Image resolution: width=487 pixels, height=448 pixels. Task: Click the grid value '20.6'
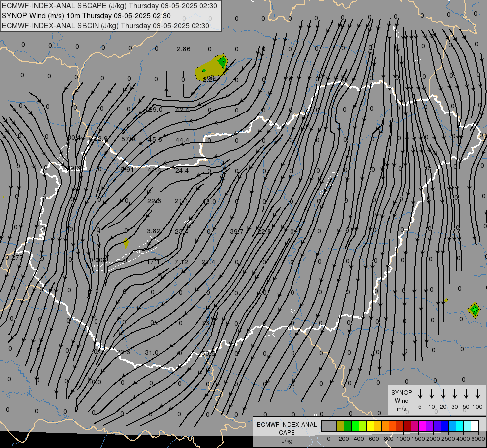coord(123,352)
